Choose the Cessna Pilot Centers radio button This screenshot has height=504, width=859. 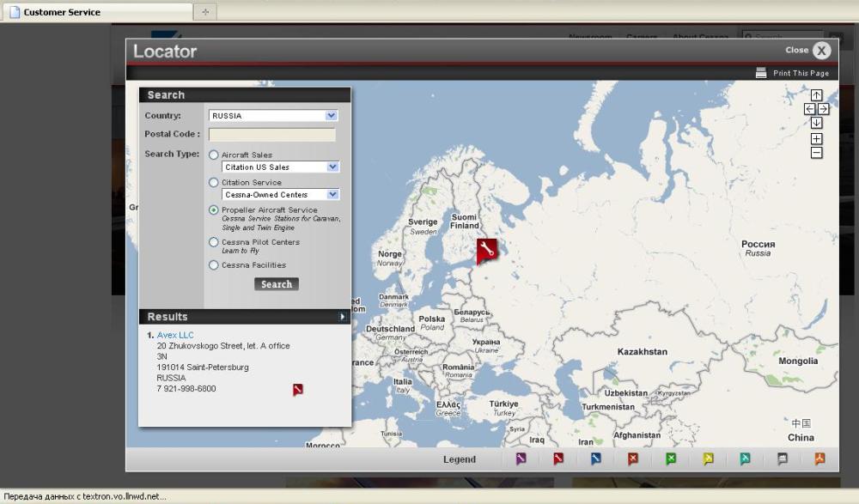(214, 242)
